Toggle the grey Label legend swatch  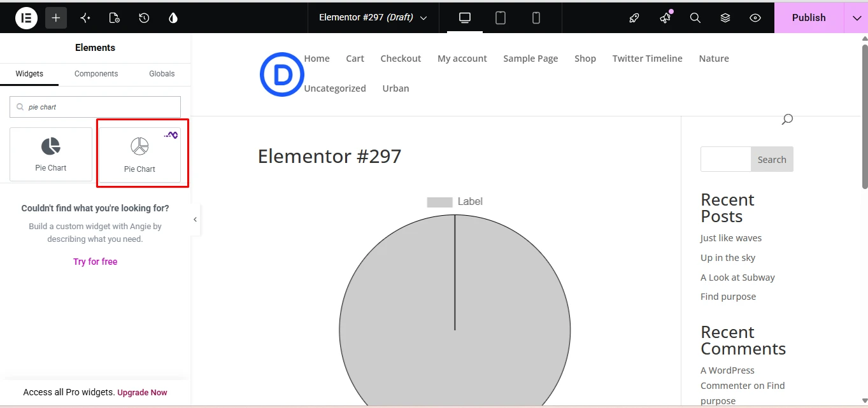[439, 202]
